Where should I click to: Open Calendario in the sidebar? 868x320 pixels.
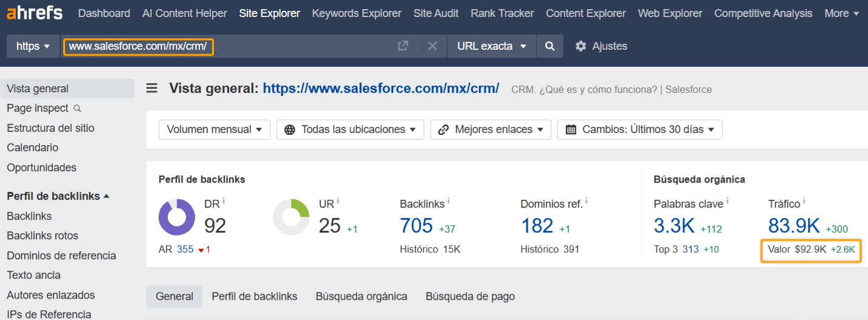click(x=32, y=148)
